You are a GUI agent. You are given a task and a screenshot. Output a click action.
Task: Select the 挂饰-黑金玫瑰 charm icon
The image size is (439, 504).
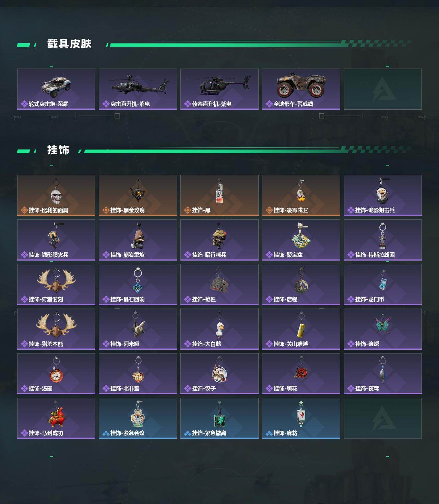click(138, 195)
